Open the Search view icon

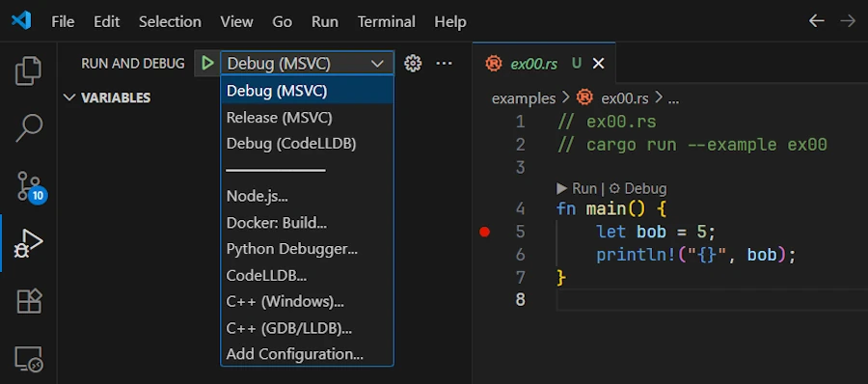28,128
